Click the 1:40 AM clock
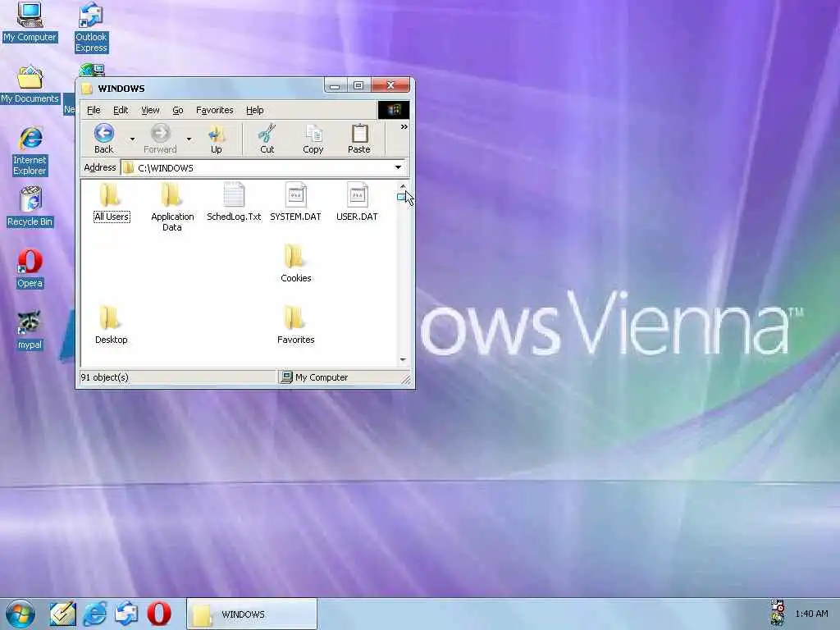Viewport: 840px width, 630px height. (811, 614)
